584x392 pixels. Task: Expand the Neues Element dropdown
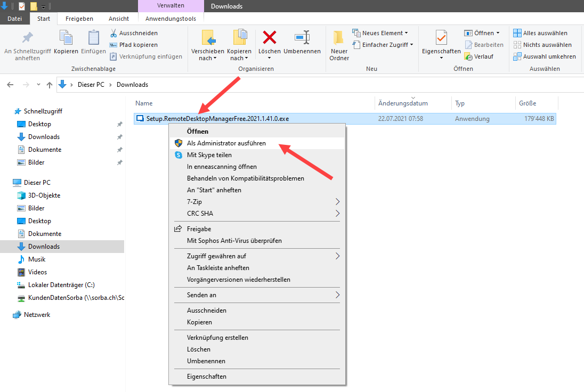380,33
